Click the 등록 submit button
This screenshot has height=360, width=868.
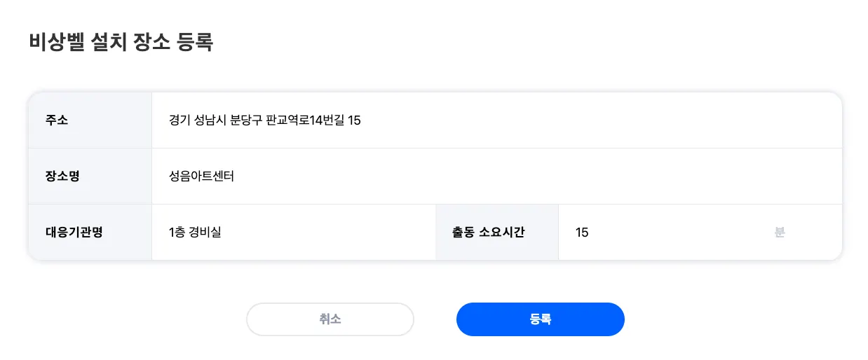click(540, 319)
